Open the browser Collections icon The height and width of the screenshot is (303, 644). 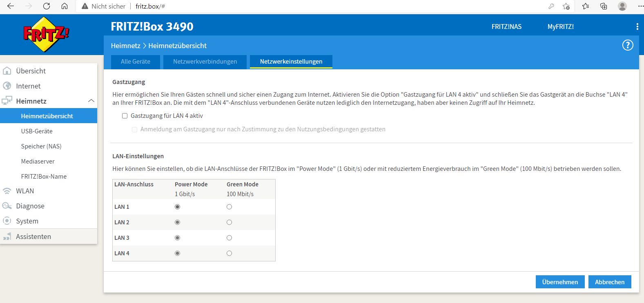(604, 6)
